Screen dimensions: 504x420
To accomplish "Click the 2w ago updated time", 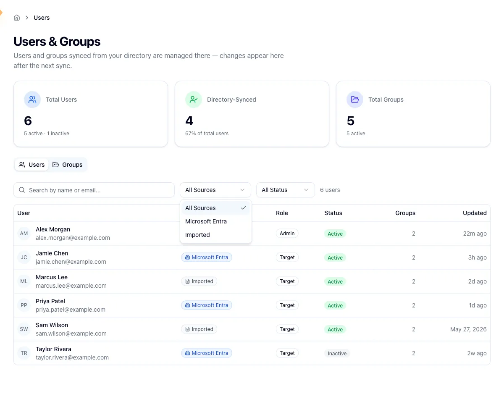I will point(477,353).
